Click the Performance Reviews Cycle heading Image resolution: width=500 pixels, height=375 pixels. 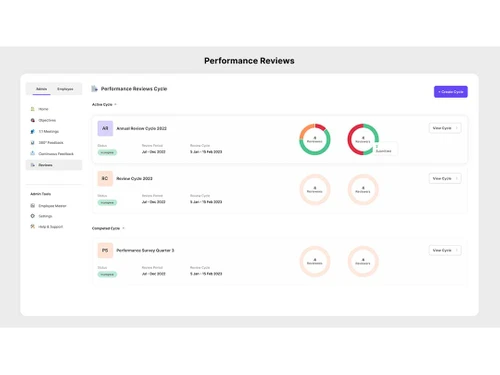click(x=134, y=89)
